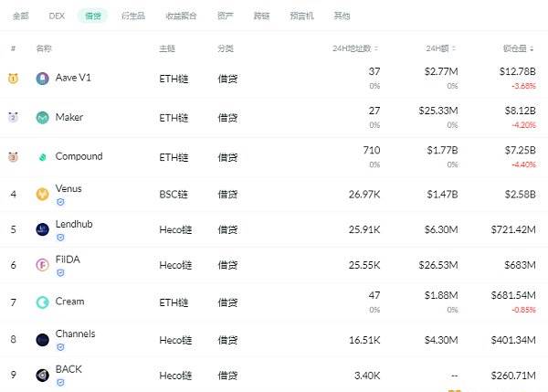Sort by 24H额 column arrow
548x392 pixels.
point(454,48)
